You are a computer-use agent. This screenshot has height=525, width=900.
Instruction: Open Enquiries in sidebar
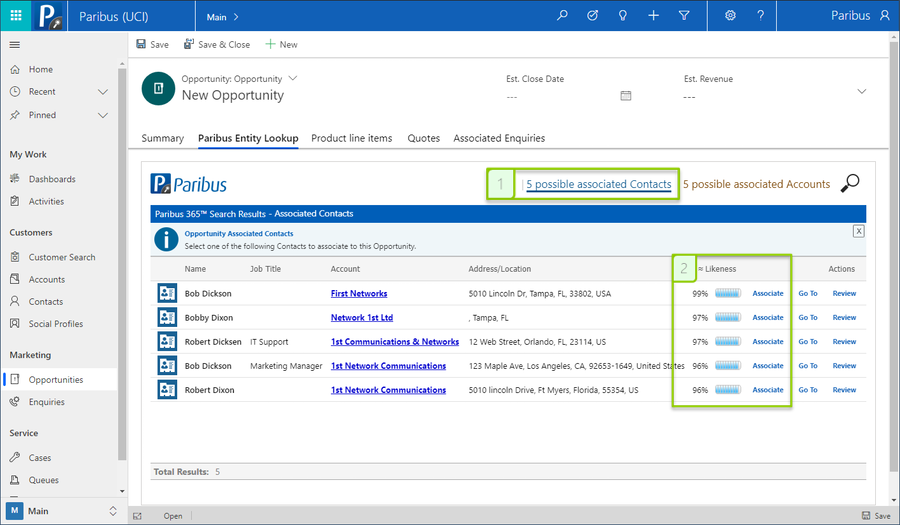point(46,402)
